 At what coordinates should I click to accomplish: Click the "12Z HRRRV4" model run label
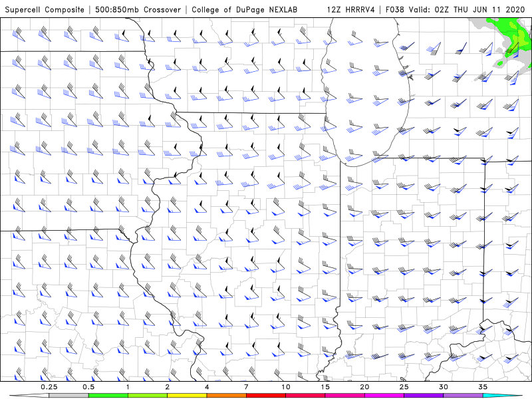pos(350,9)
